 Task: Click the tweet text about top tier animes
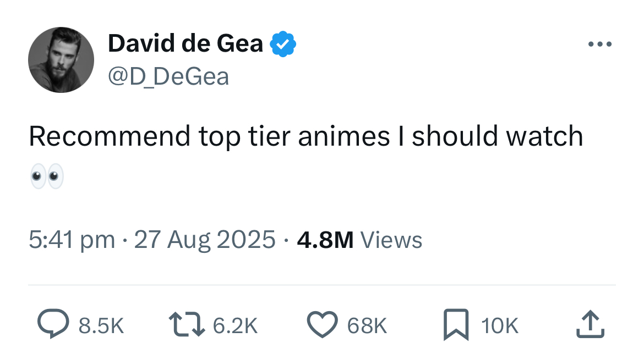pos(305,136)
